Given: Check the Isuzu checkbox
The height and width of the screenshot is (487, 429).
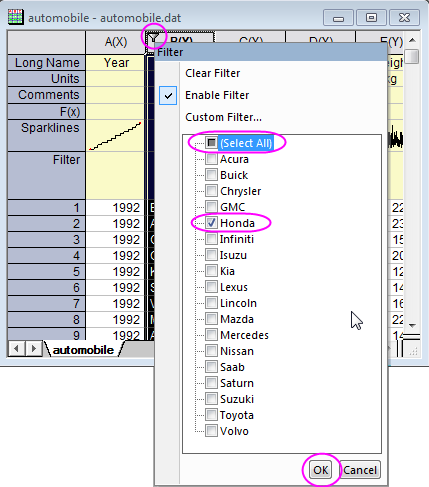Looking at the screenshot, I should click(211, 255).
